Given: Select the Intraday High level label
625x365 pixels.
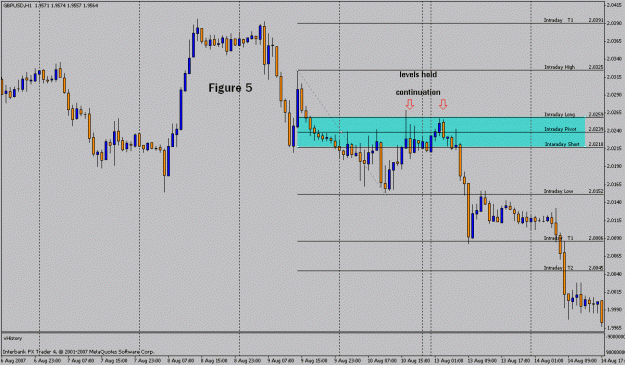Looking at the screenshot, I should click(x=560, y=67).
